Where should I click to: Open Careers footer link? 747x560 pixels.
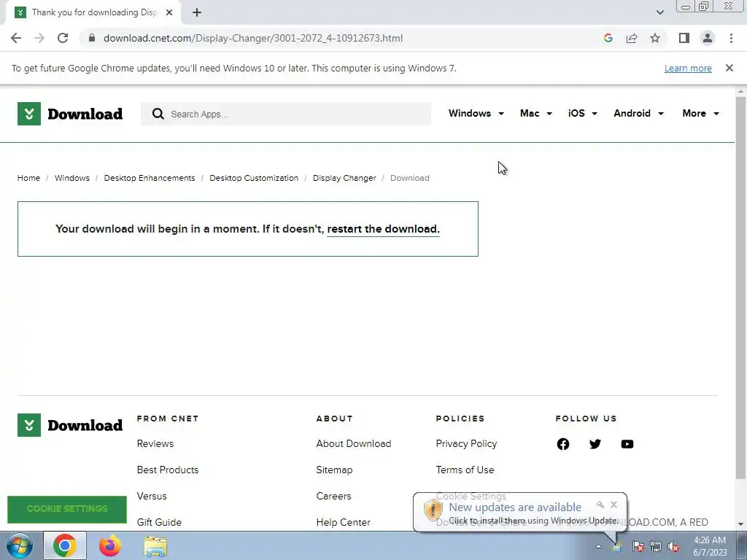[x=333, y=496]
